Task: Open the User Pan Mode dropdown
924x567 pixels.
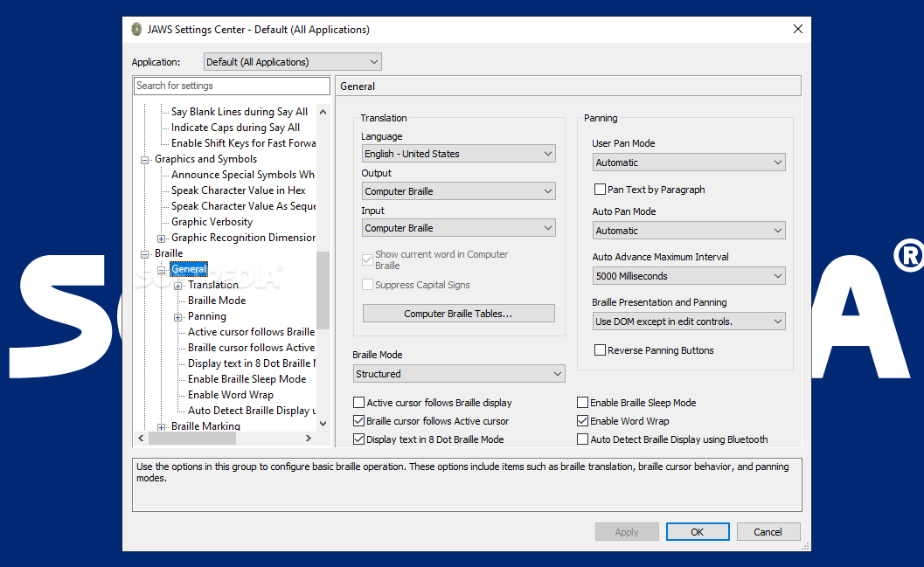Action: [x=689, y=162]
